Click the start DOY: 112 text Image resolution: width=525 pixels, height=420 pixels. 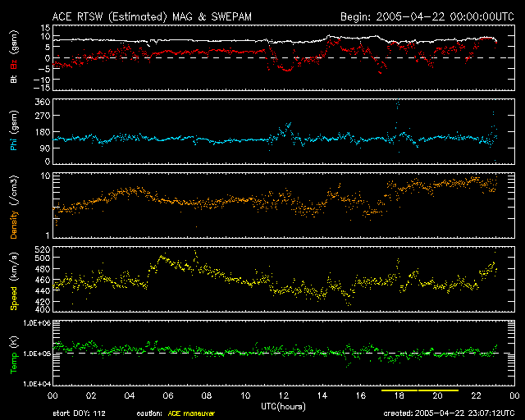pos(78,413)
